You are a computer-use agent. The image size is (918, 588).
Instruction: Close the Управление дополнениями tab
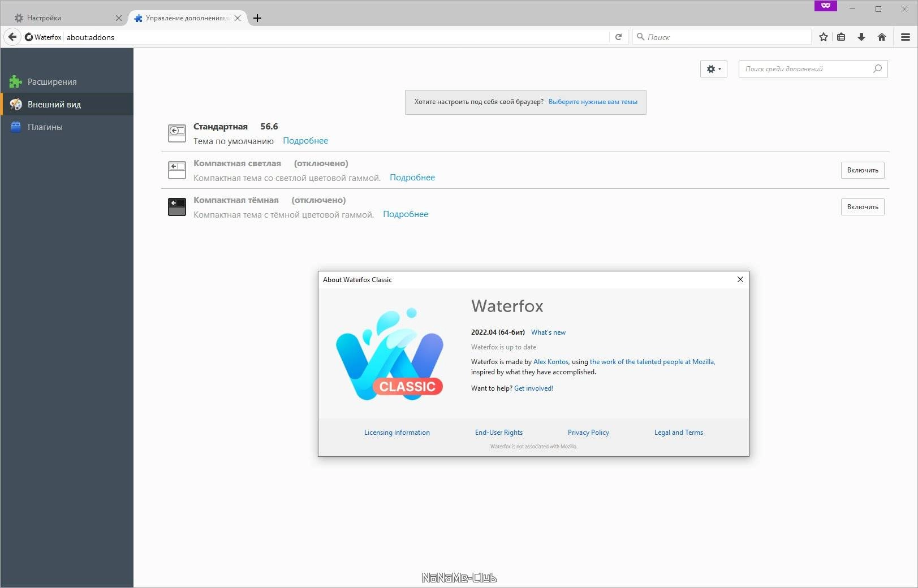(238, 18)
